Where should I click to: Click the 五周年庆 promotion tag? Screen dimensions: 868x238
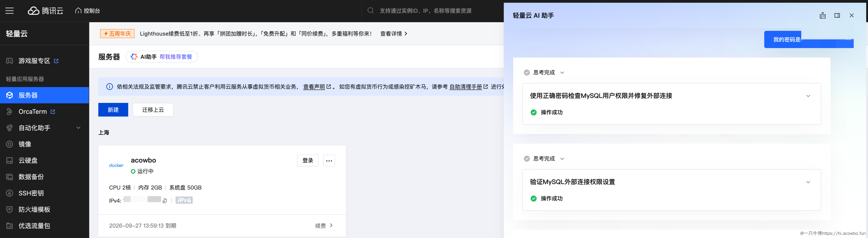tap(117, 34)
